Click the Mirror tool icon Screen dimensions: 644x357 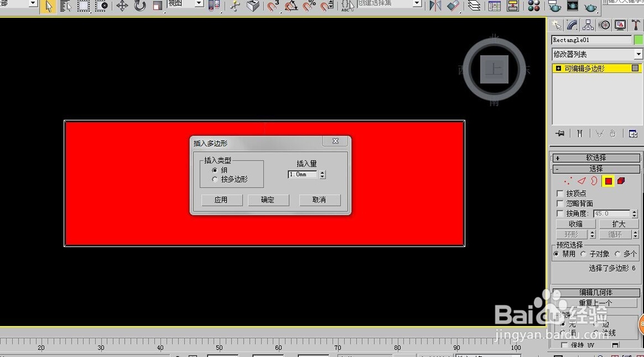point(435,6)
